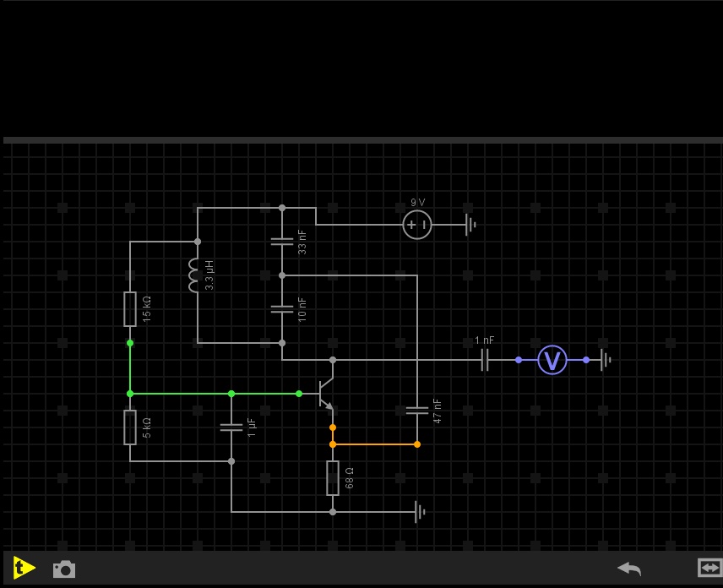Click the undo arrow icon
The height and width of the screenshot is (588, 723).
tap(629, 569)
